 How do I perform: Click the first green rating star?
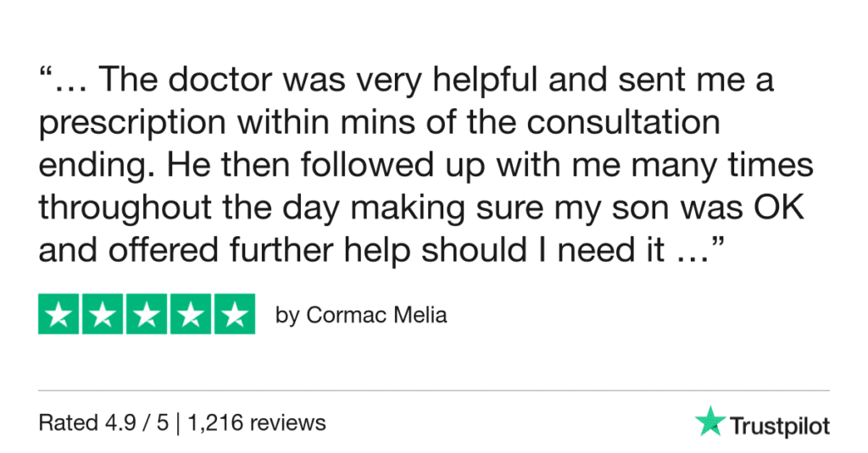pos(59,314)
